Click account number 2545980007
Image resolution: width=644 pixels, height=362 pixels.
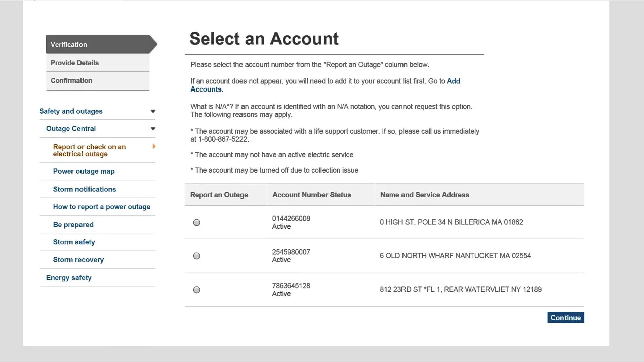point(291,252)
